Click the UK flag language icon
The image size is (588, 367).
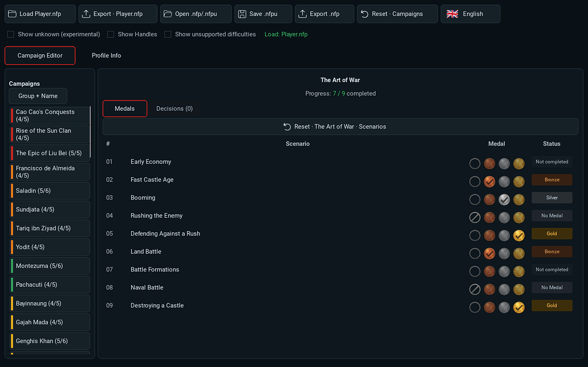(452, 14)
